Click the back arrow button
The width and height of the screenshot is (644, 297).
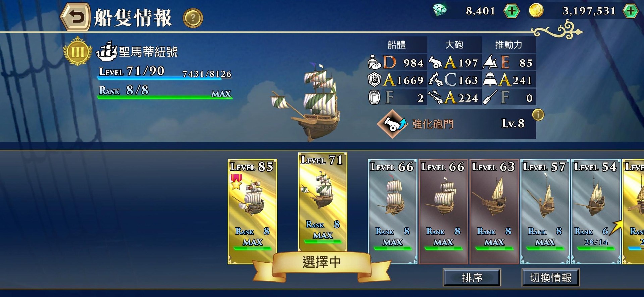75,17
